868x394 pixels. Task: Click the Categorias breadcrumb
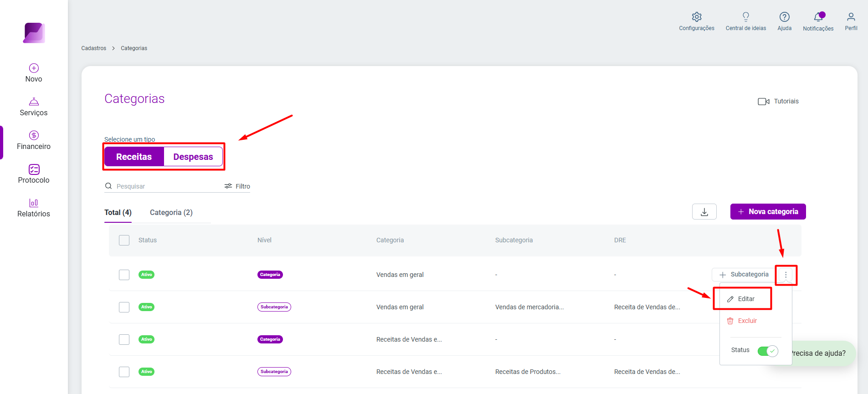click(134, 48)
